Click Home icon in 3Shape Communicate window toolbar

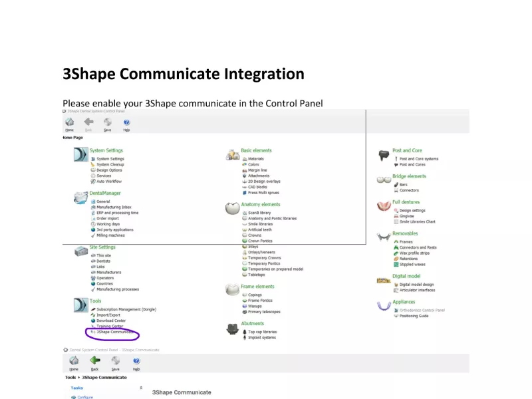tap(74, 360)
